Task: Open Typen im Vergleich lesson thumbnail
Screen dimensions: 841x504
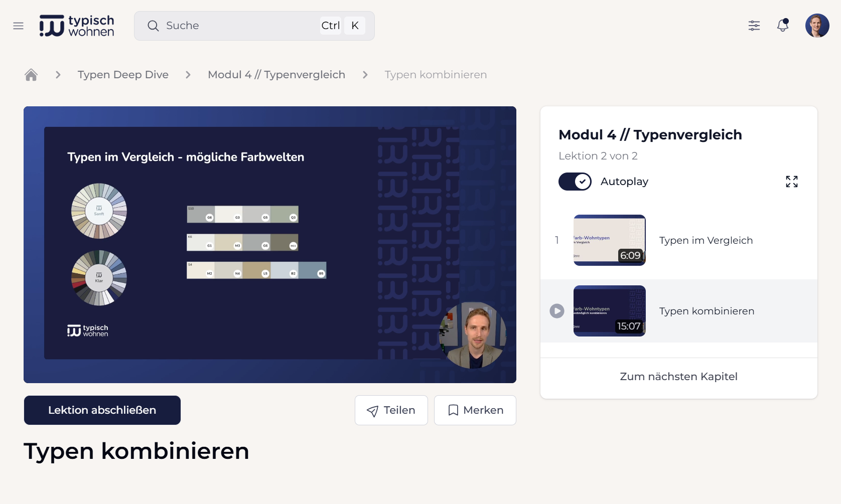Action: click(x=609, y=240)
